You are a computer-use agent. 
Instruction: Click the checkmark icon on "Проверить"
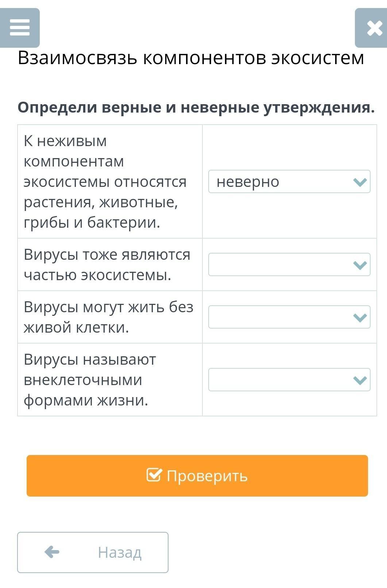154,475
